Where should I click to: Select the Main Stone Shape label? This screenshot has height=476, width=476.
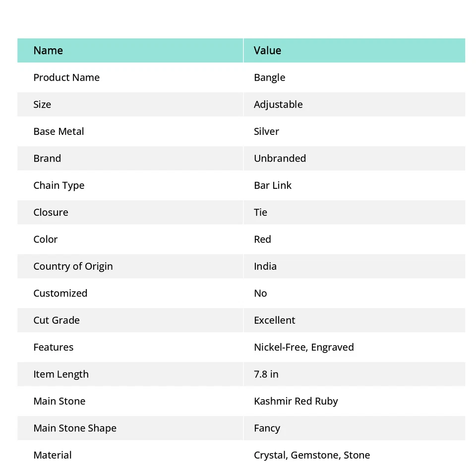pyautogui.click(x=75, y=428)
